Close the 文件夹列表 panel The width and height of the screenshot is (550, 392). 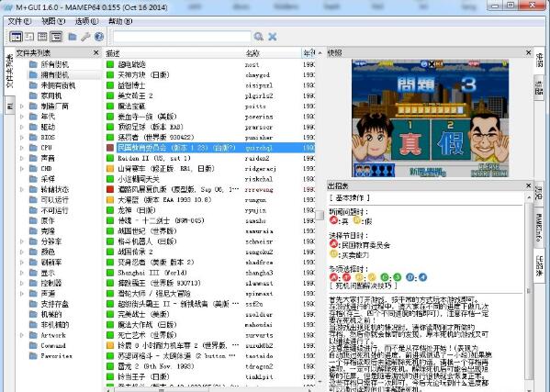pyautogui.click(x=96, y=52)
